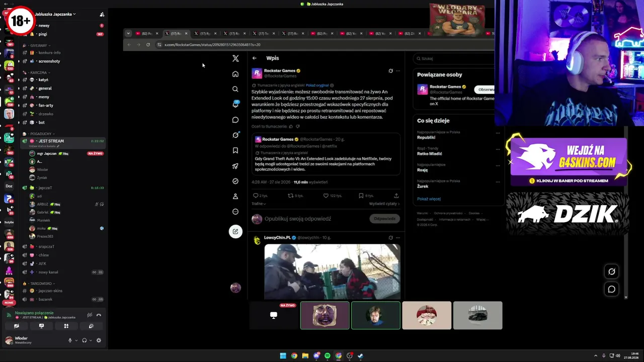Image resolution: width=644 pixels, height=362 pixels.
Task: Click 'Pokaż oryginał' link
Action: (317, 85)
